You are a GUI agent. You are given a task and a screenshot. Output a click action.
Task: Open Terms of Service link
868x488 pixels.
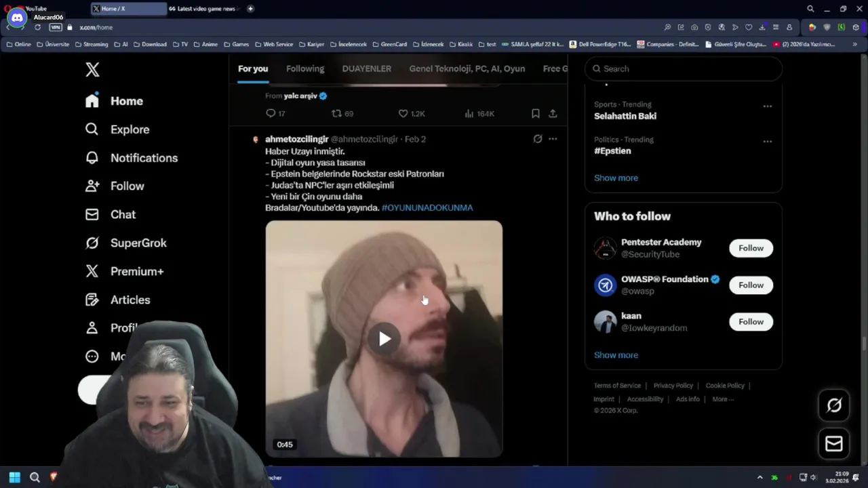click(617, 386)
